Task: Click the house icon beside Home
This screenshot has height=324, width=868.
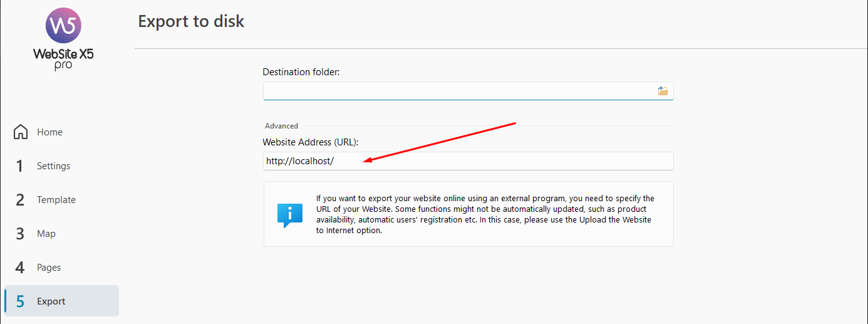Action: (21, 132)
